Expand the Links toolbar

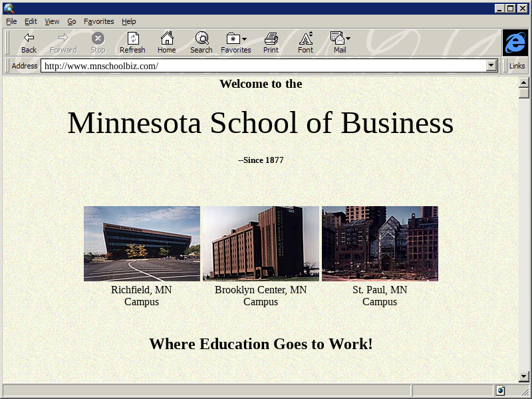517,66
